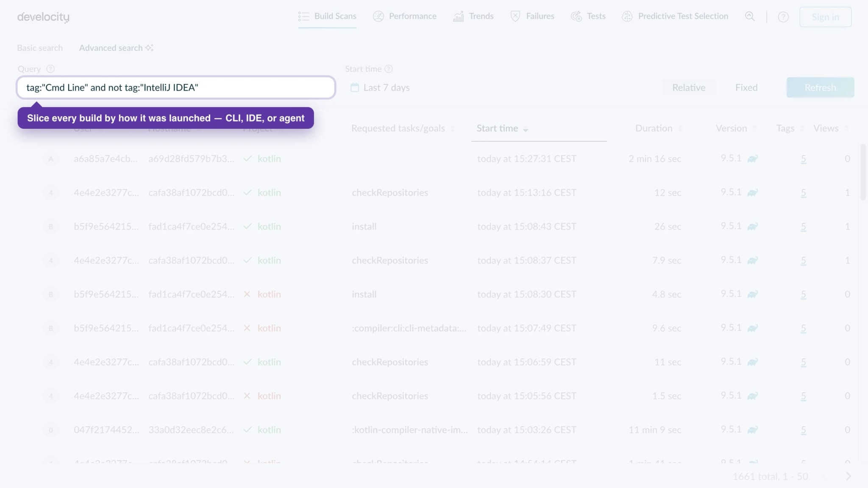The width and height of the screenshot is (868, 488).
Task: Open kotlin build started 15:27:31
Action: click(269, 159)
